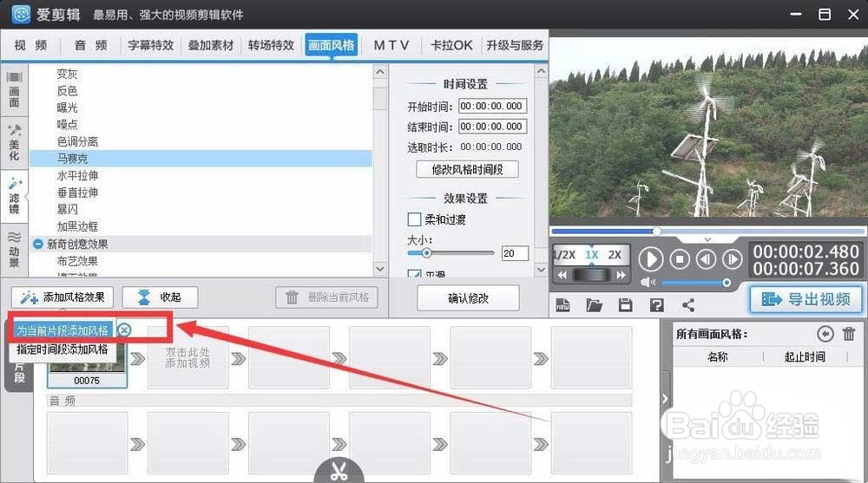Mute with the speaker icon
Image resolution: width=868 pixels, height=483 pixels.
[x=648, y=283]
